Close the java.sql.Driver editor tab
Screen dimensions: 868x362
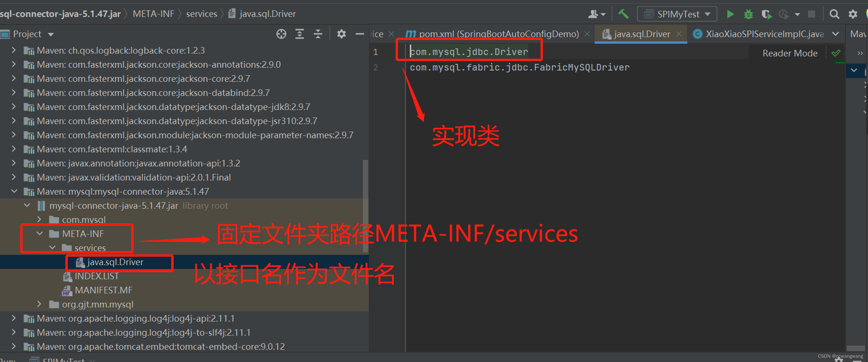coord(679,34)
